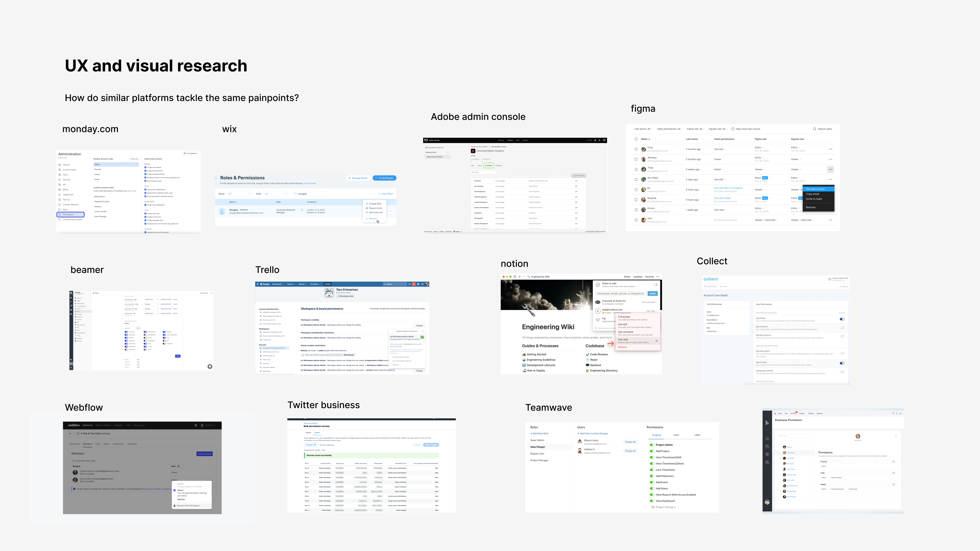The height and width of the screenshot is (551, 980).
Task: Tick the select-all checkbox next to Name
Action: click(636, 139)
